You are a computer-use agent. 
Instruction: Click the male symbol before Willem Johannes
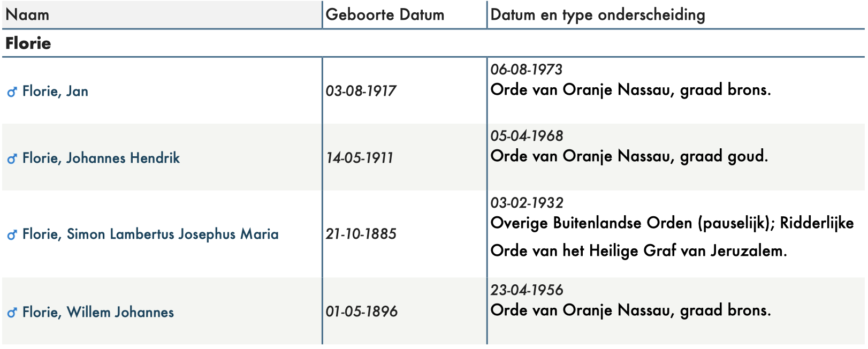coord(12,313)
